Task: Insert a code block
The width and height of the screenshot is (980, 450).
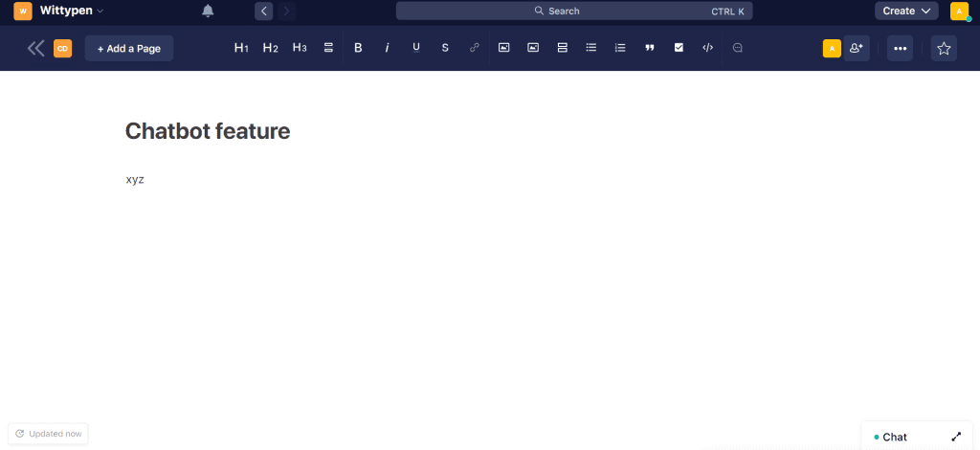Action: (707, 48)
